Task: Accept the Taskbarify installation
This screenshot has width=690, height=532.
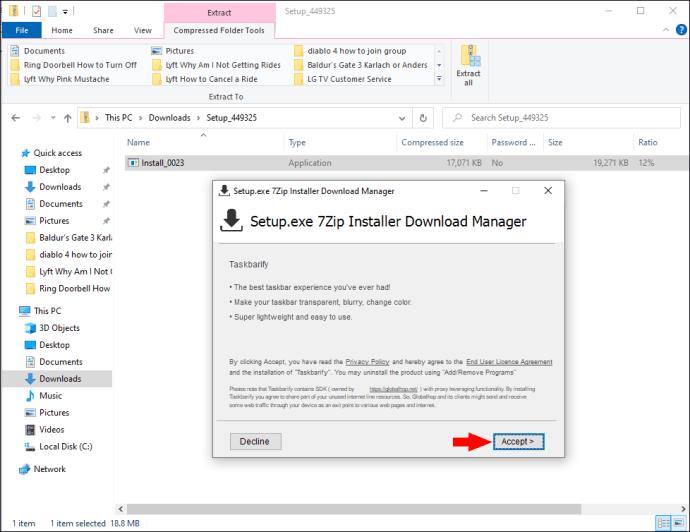Action: point(518,441)
